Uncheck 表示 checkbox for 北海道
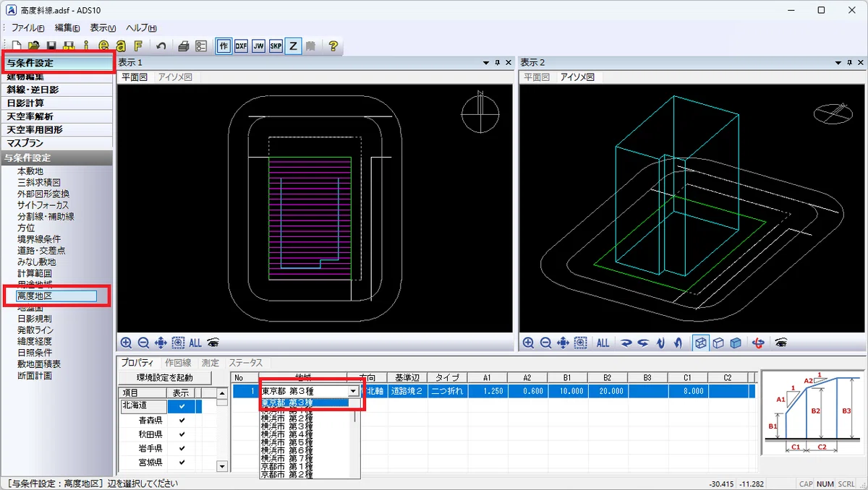Screen dimensions: 868x490 tap(182, 407)
